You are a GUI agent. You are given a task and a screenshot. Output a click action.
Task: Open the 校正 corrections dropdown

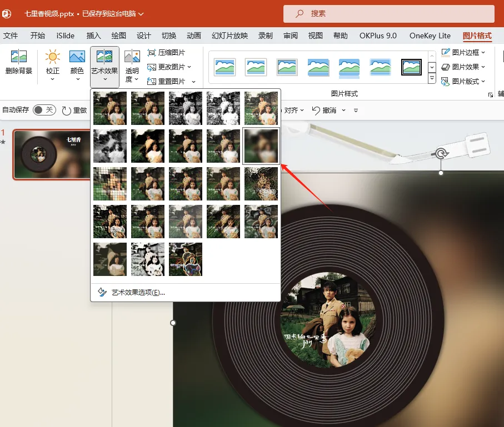(x=52, y=66)
